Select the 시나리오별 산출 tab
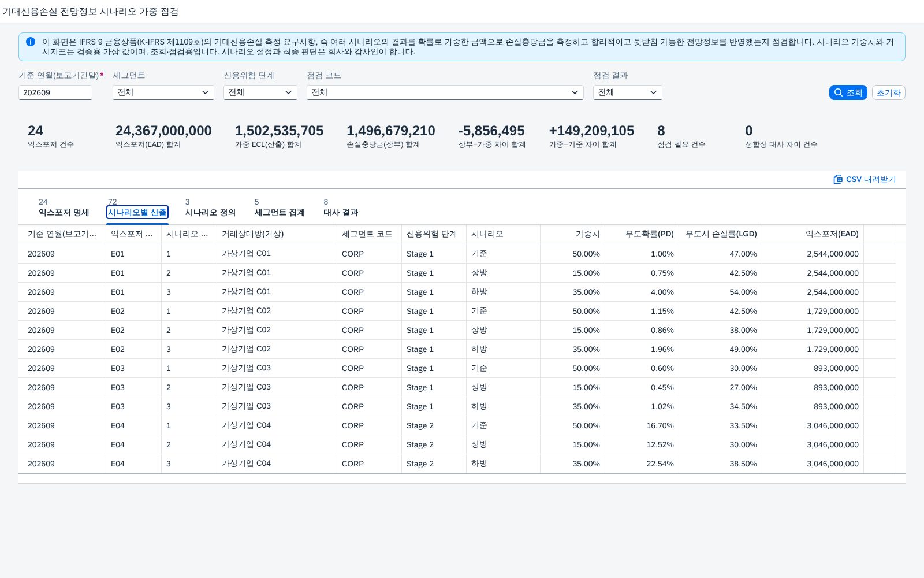Viewport: 924px width, 578px height. pos(137,212)
